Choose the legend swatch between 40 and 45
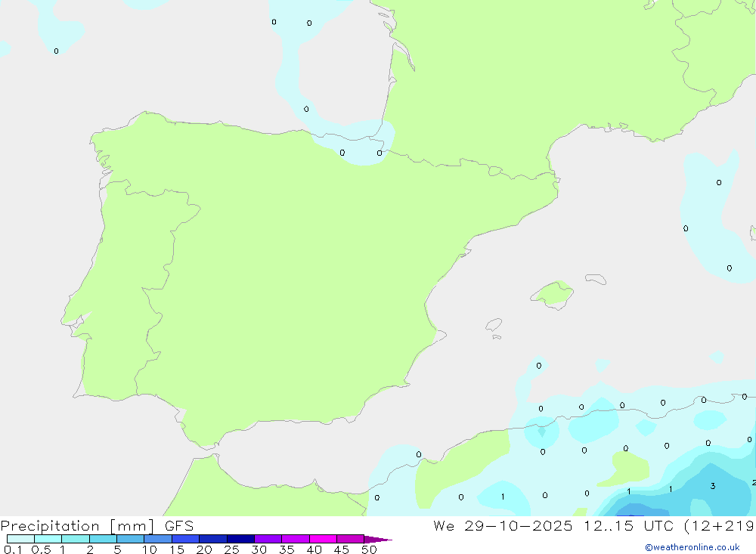This screenshot has height=554, width=756. tap(323, 539)
